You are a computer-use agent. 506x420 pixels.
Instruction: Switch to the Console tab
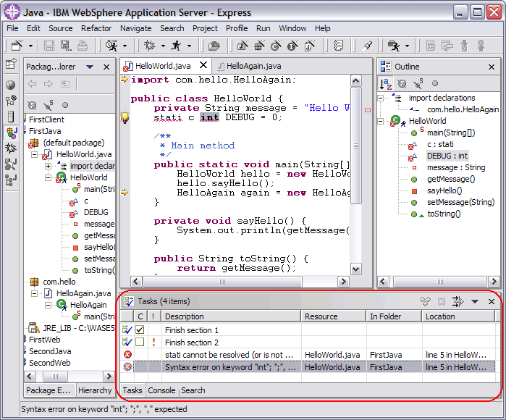(x=161, y=390)
